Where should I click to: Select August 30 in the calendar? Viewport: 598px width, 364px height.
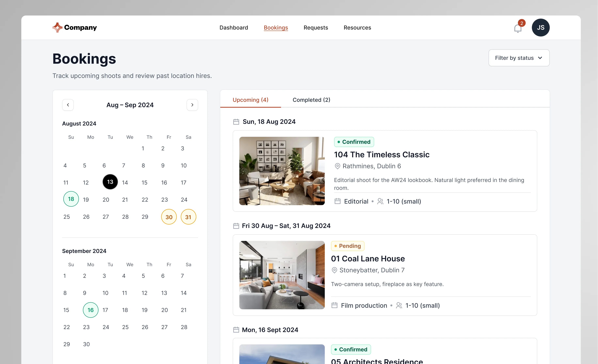pos(169,217)
